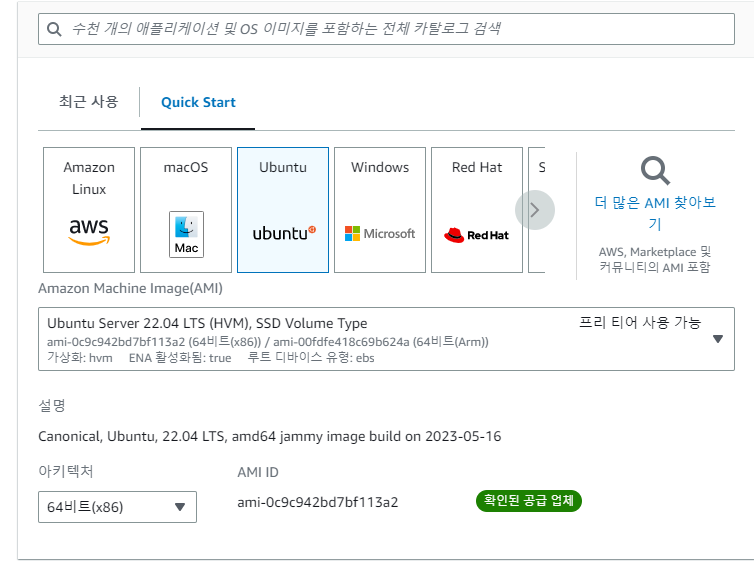Screen dimensions: 754x568
Task: Click the 확인된 공급 업체 badge
Action: (529, 501)
